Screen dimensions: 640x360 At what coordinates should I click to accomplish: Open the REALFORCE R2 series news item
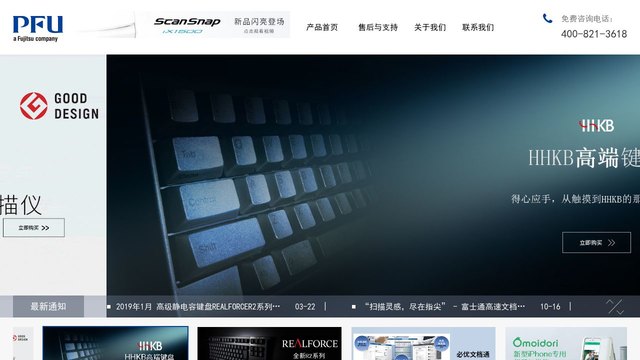(198, 307)
